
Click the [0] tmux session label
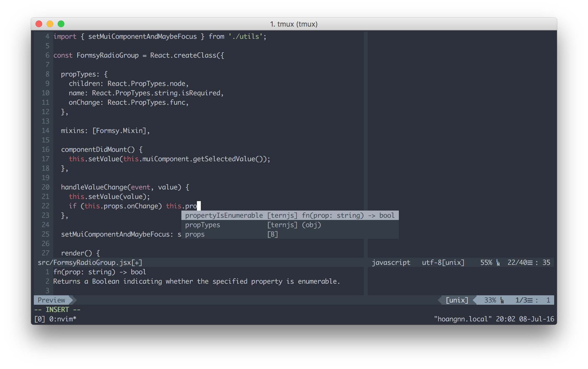click(x=39, y=319)
